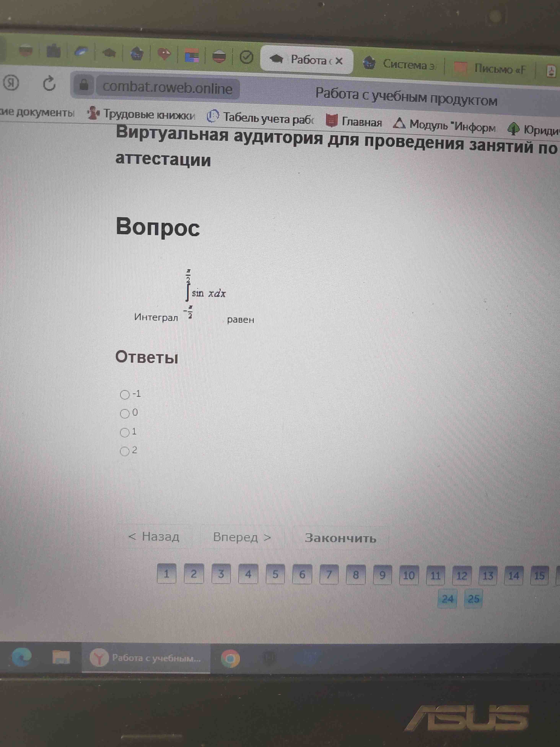Jump to question 9

tap(383, 575)
